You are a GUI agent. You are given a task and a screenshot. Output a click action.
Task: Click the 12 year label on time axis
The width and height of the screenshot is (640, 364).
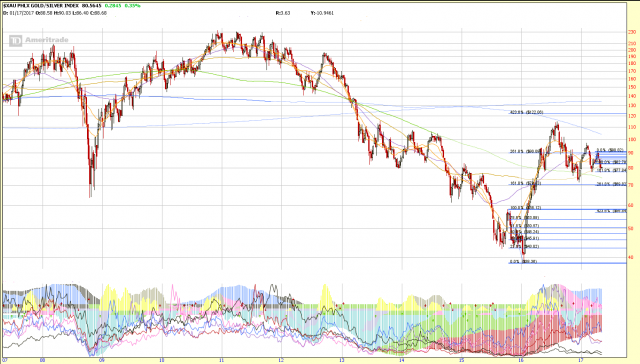282,360
